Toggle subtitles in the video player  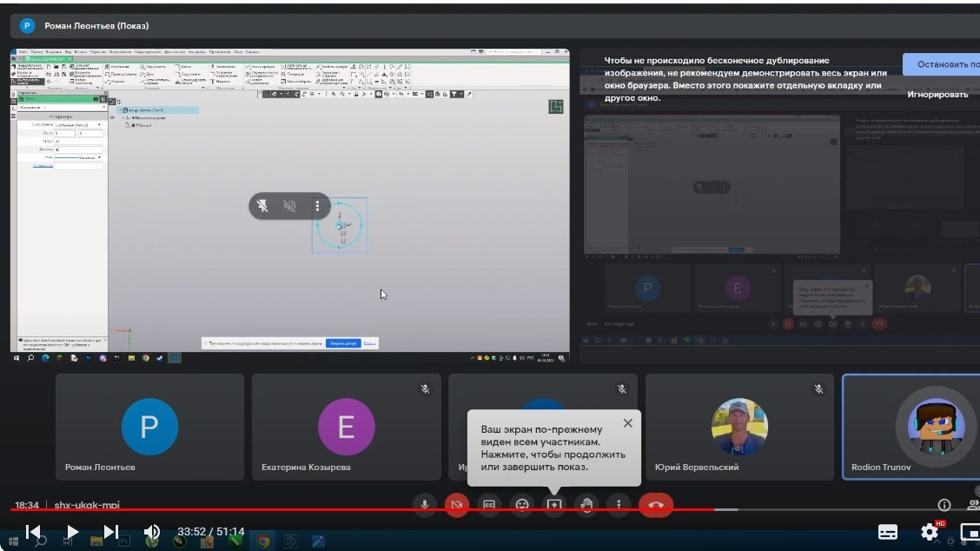(x=888, y=532)
